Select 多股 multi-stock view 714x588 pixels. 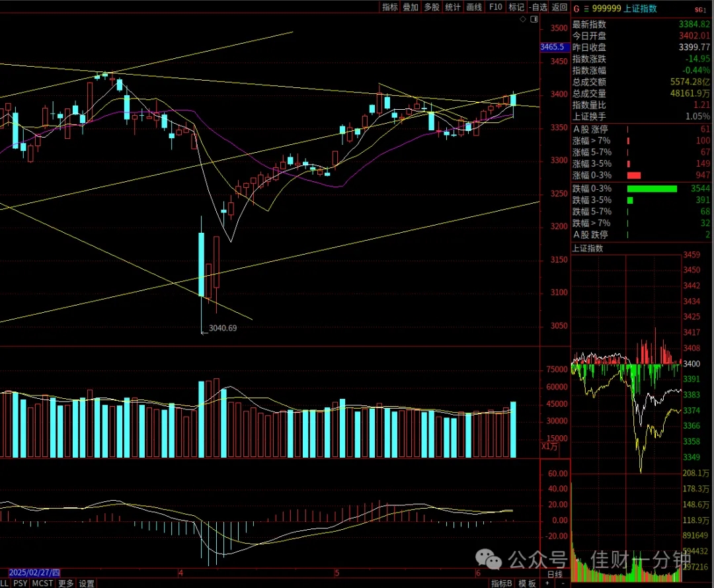point(432,7)
